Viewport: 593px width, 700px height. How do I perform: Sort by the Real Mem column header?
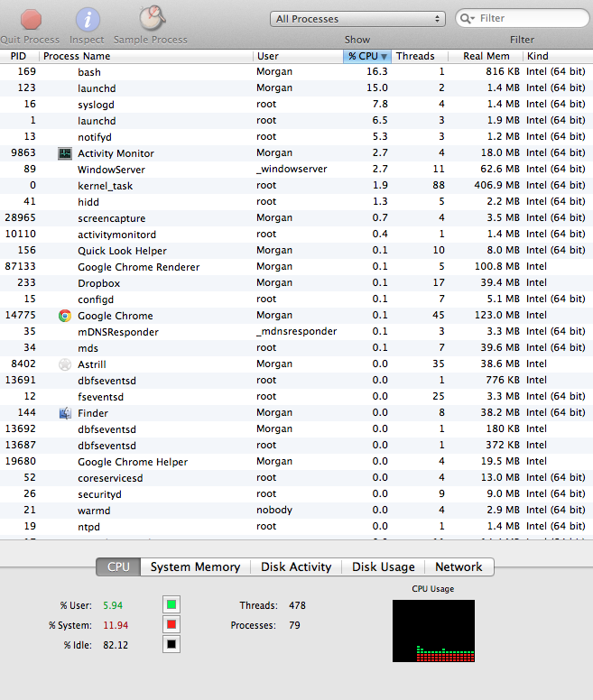coord(486,56)
